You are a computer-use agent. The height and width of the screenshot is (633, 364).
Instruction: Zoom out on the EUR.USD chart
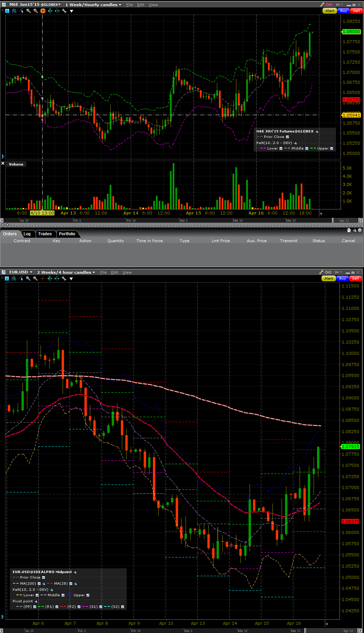[35, 279]
